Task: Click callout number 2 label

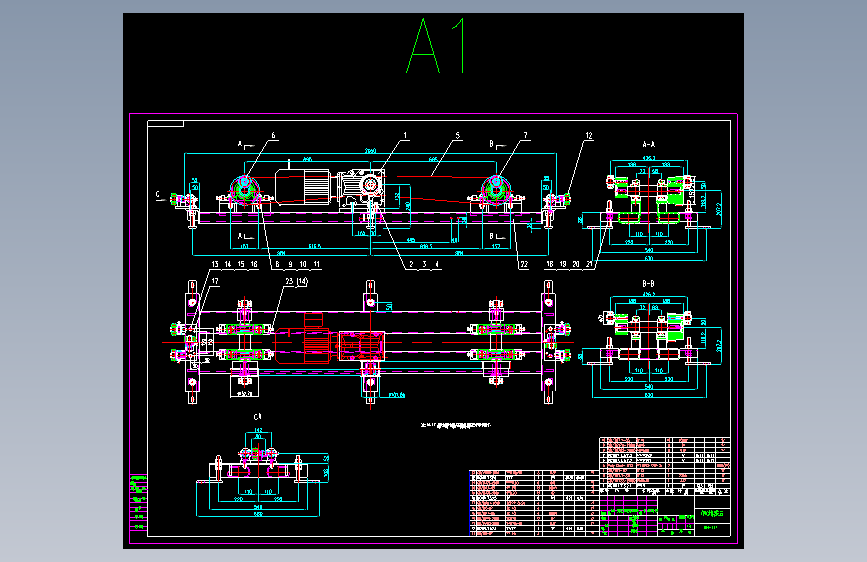Action: tap(411, 264)
